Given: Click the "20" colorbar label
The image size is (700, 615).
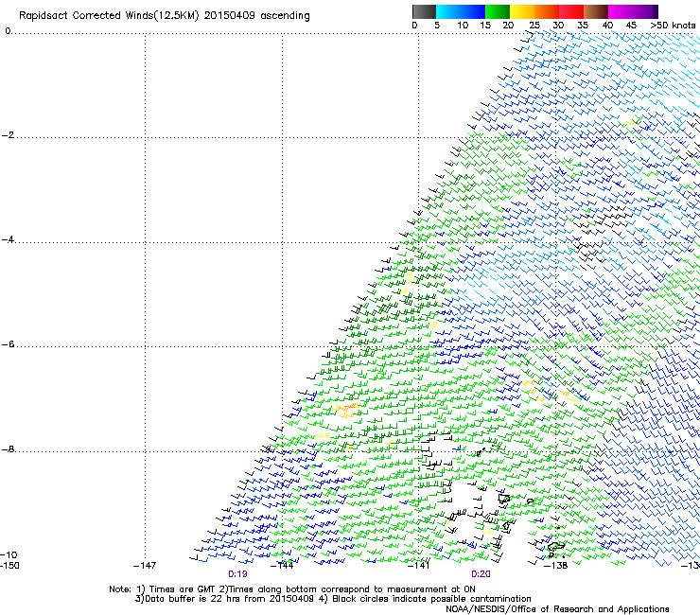Looking at the screenshot, I should pyautogui.click(x=508, y=26).
